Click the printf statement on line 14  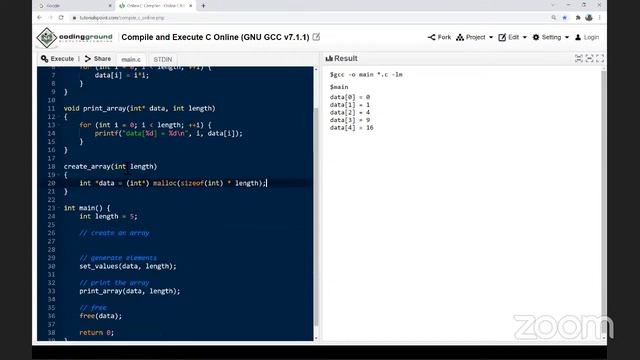(x=168, y=133)
